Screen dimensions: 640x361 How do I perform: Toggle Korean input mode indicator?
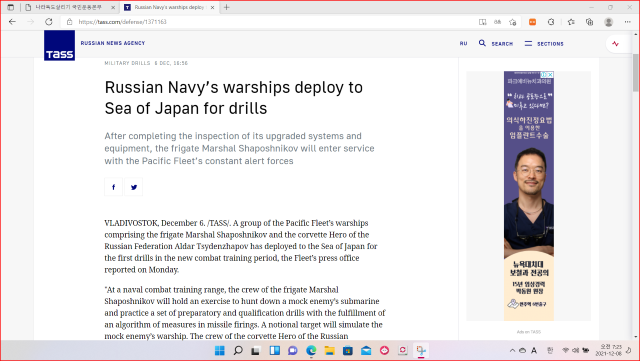coord(550,350)
